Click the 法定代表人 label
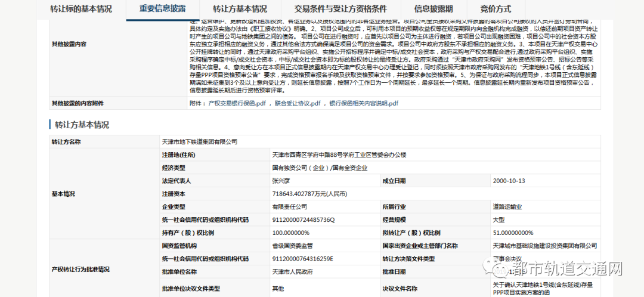The width and height of the screenshot is (644, 297). click(177, 181)
